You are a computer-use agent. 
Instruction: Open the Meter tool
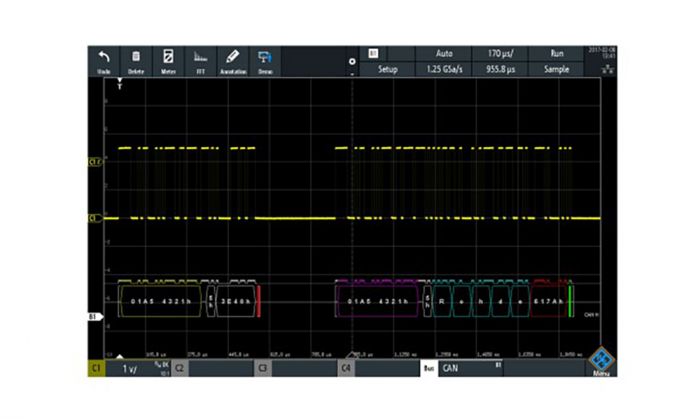pos(168,61)
